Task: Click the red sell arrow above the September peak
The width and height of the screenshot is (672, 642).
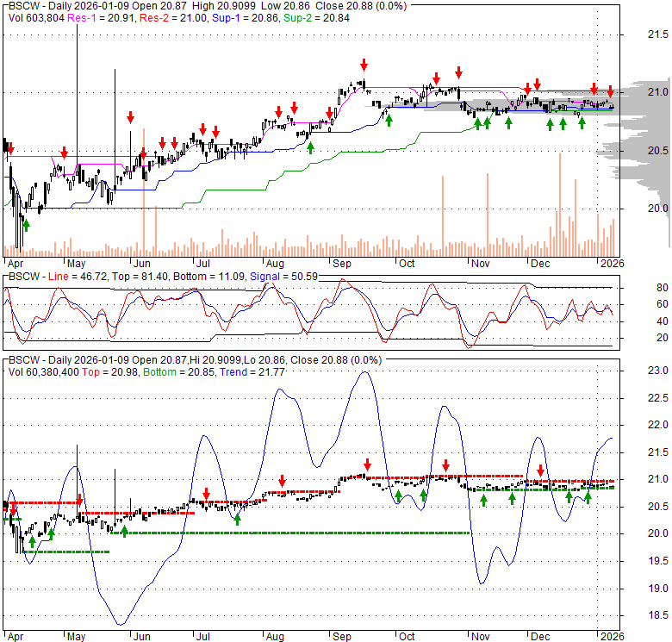Action: (364, 65)
